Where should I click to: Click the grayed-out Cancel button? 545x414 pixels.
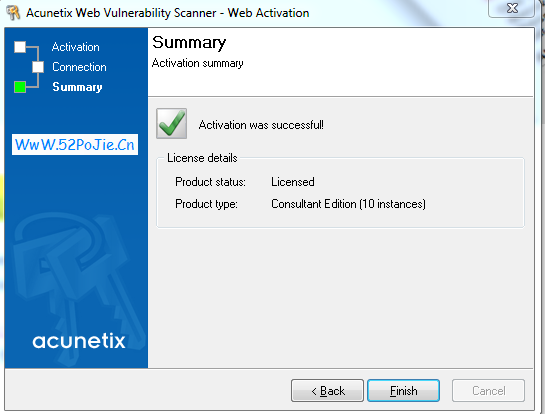coord(488,391)
